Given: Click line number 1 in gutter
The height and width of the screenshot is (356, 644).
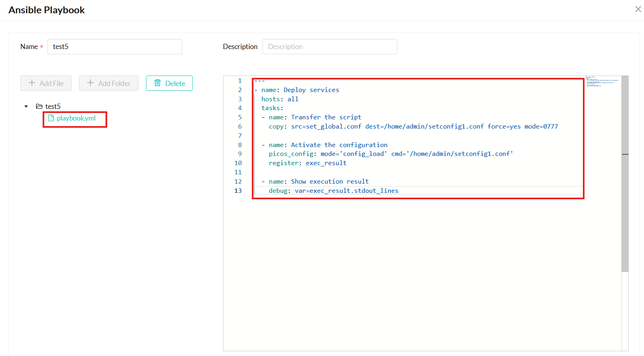Looking at the screenshot, I should [240, 81].
